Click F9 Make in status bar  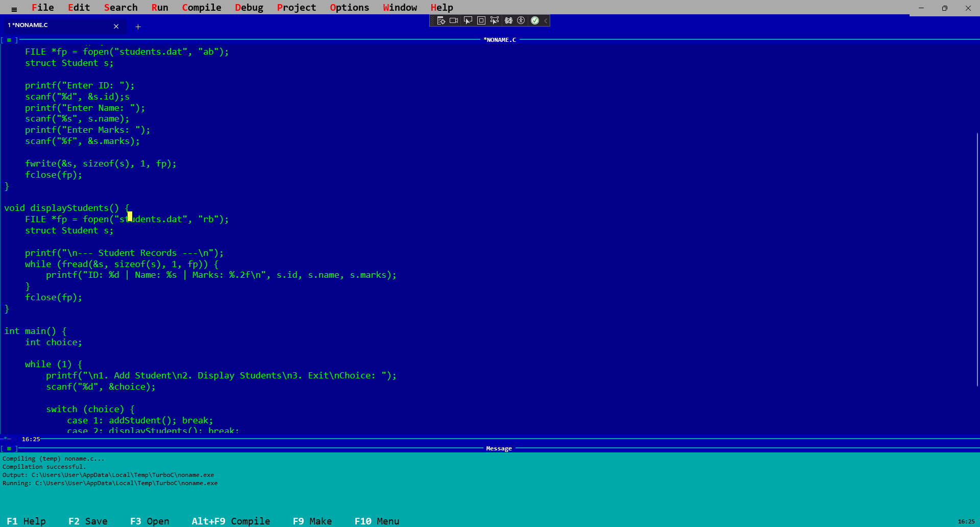tap(312, 521)
